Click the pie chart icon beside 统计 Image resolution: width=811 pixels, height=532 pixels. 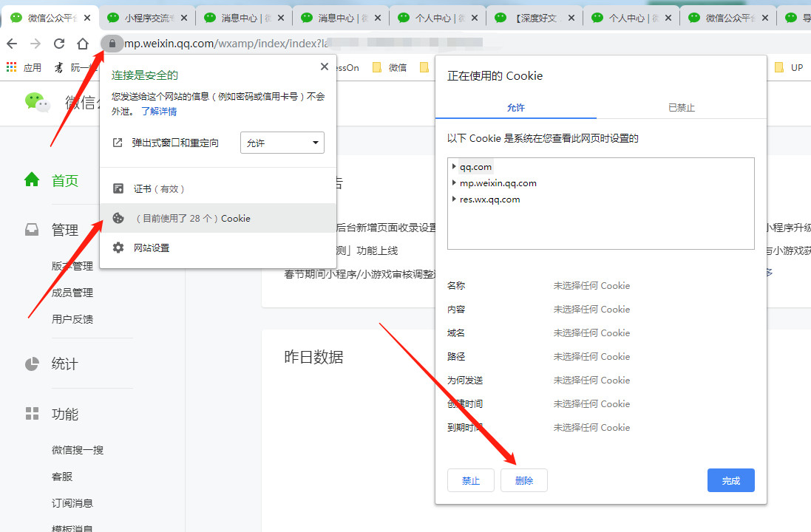coord(32,364)
